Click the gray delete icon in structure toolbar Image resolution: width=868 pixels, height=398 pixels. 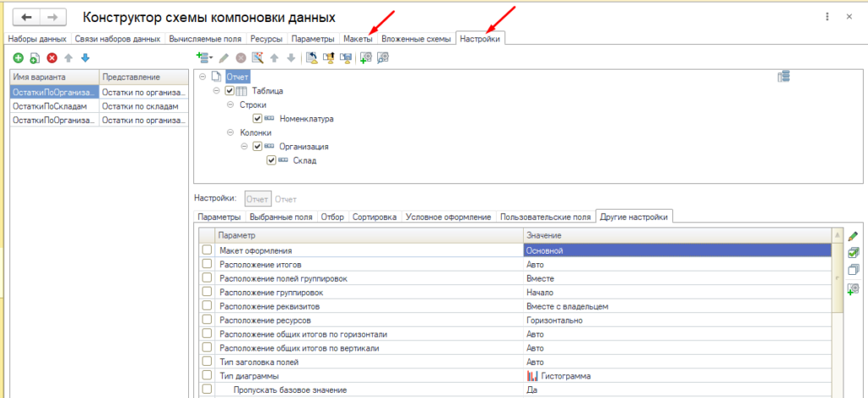click(x=240, y=57)
